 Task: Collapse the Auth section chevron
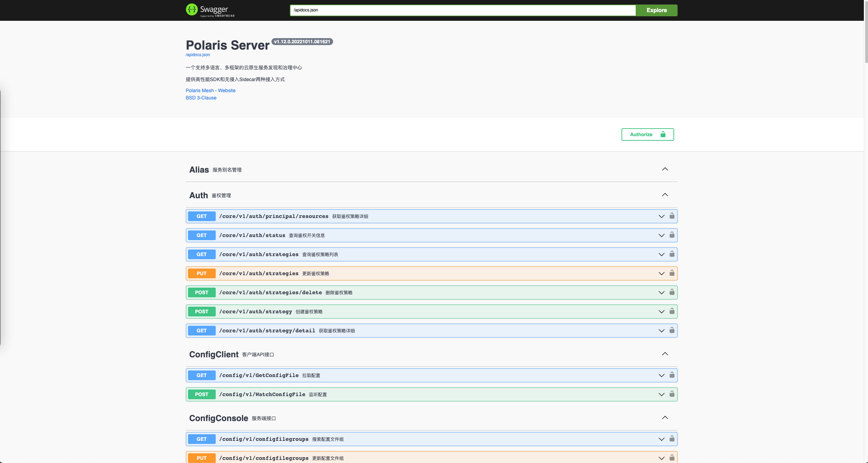click(665, 195)
